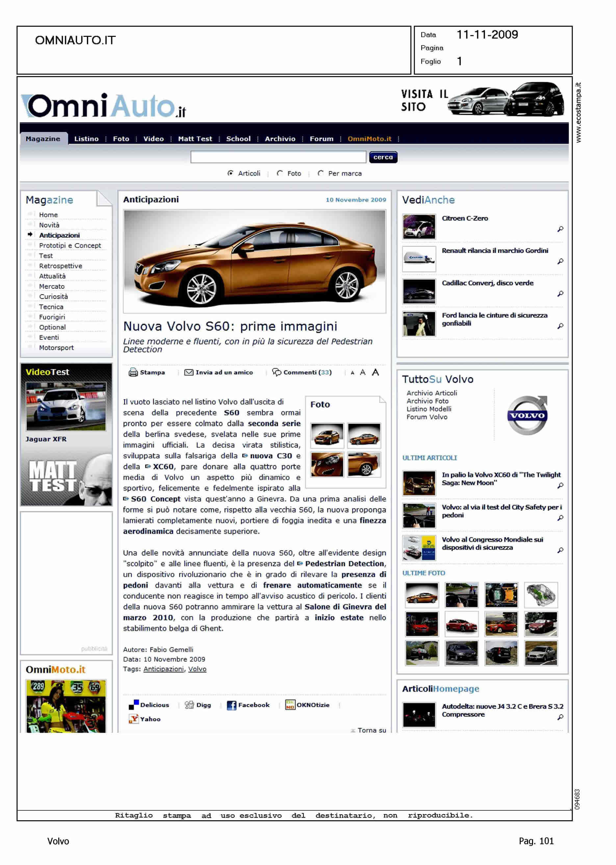Select the Articoli search radio button
Screen dimensions: 616x865
point(230,174)
